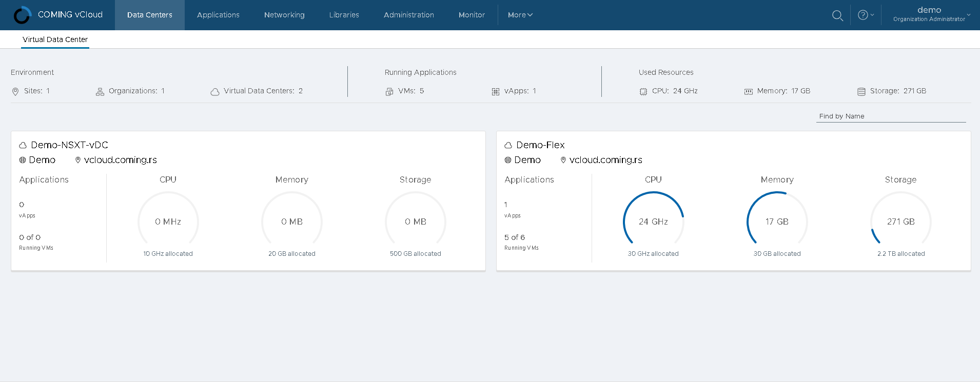Click 'Memory: 17 GB' text
980x382 pixels.
tap(783, 91)
